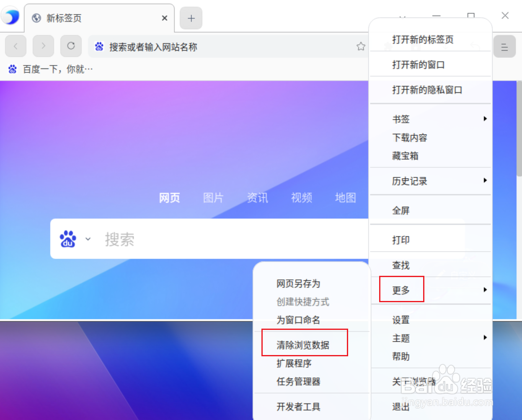Reload the page with refresh icon
522x420 pixels.
pos(71,46)
